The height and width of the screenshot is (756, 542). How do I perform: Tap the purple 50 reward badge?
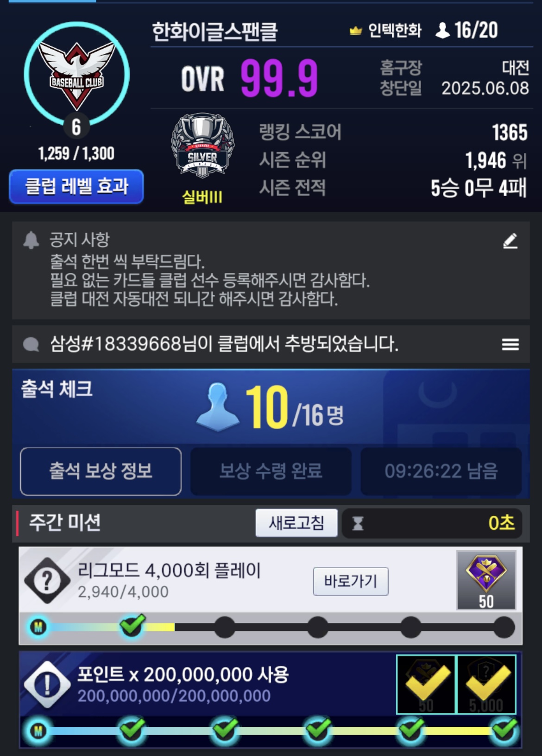click(x=486, y=580)
